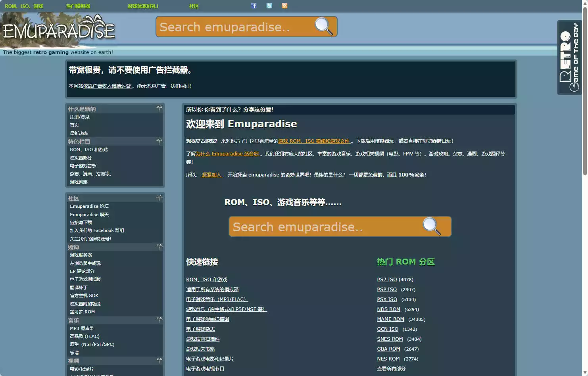Screen dimensions: 588x376
Task: Open 翻译补丁 in sidebar
Action: 79,288
